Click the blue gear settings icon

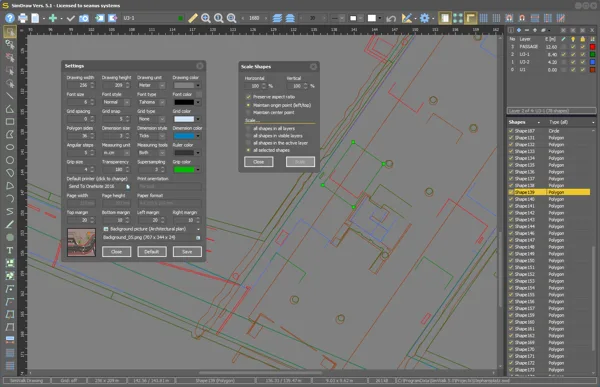[424, 18]
